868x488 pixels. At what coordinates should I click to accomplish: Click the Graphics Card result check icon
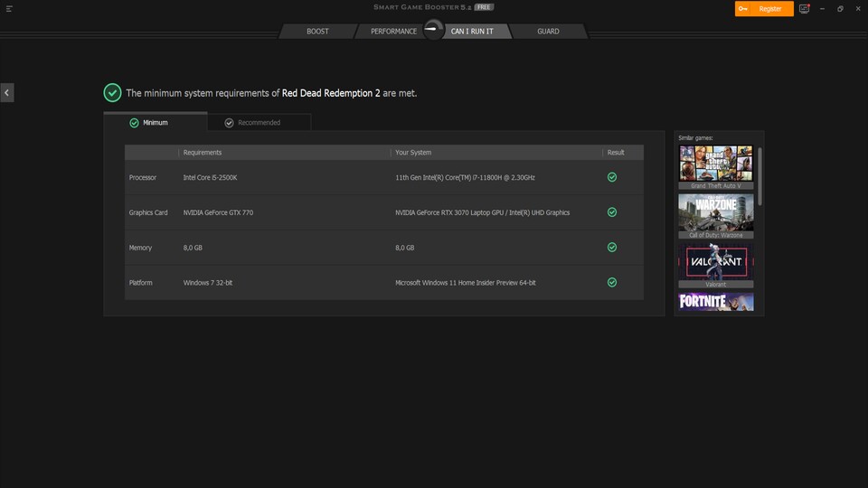pos(612,212)
